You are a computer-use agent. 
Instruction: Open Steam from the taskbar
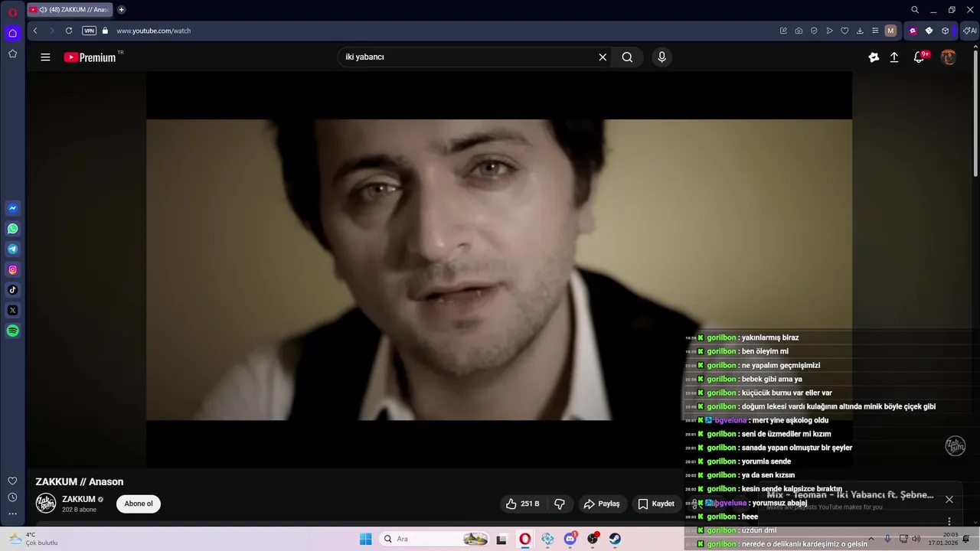click(615, 539)
